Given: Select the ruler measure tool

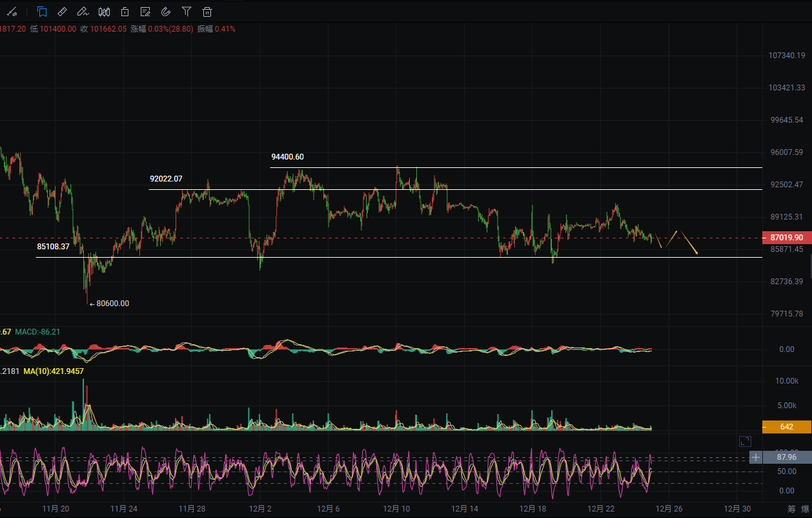Looking at the screenshot, I should [62, 12].
